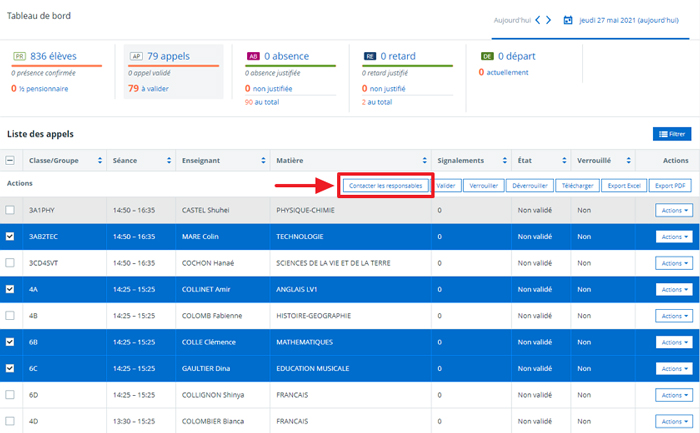Check the 3A1PHY row checkbox
This screenshot has height=433, width=700.
(10, 210)
